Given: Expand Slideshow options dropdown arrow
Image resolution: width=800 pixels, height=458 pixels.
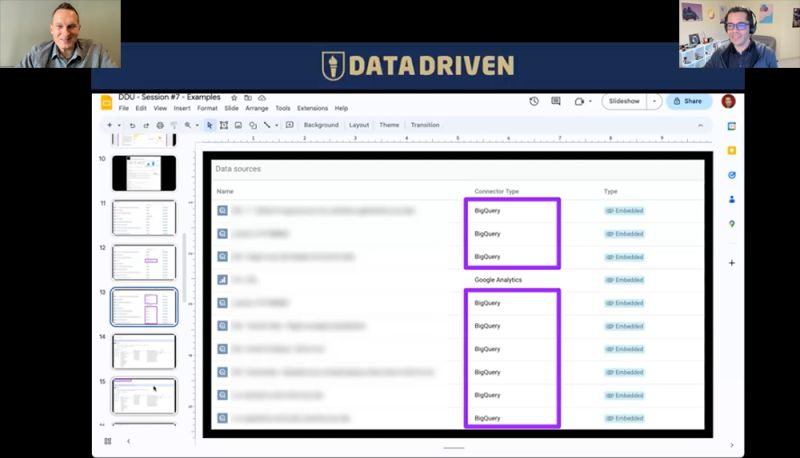Looking at the screenshot, I should pyautogui.click(x=654, y=101).
